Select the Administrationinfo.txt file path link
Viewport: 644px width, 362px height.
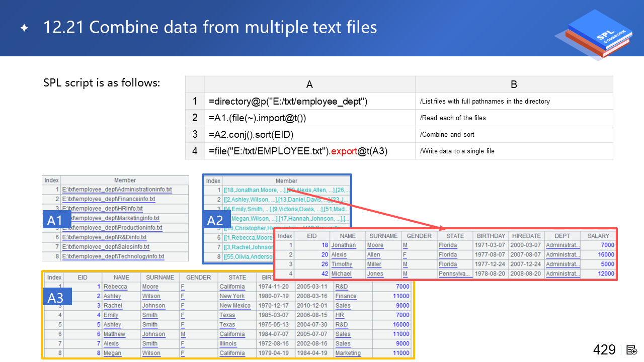pyautogui.click(x=117, y=190)
